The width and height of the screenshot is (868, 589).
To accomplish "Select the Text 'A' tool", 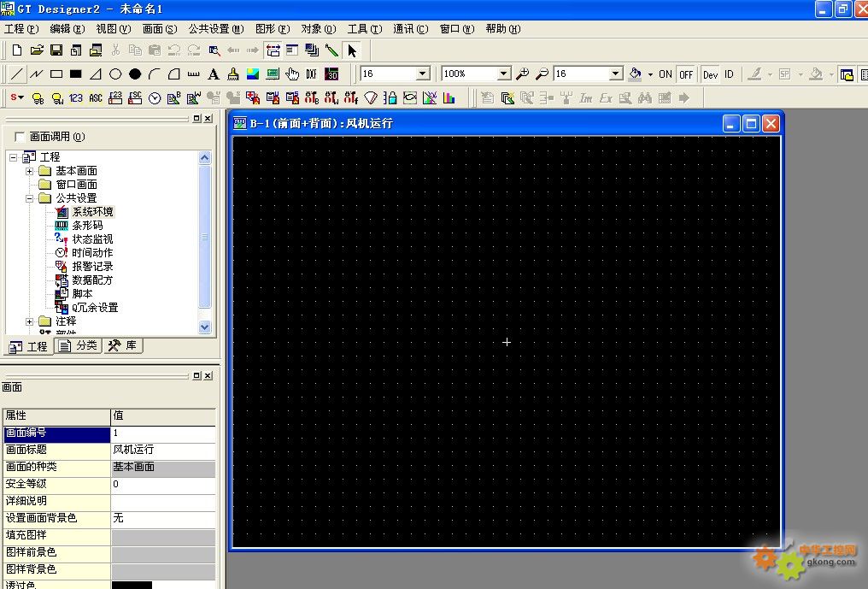I will [213, 74].
